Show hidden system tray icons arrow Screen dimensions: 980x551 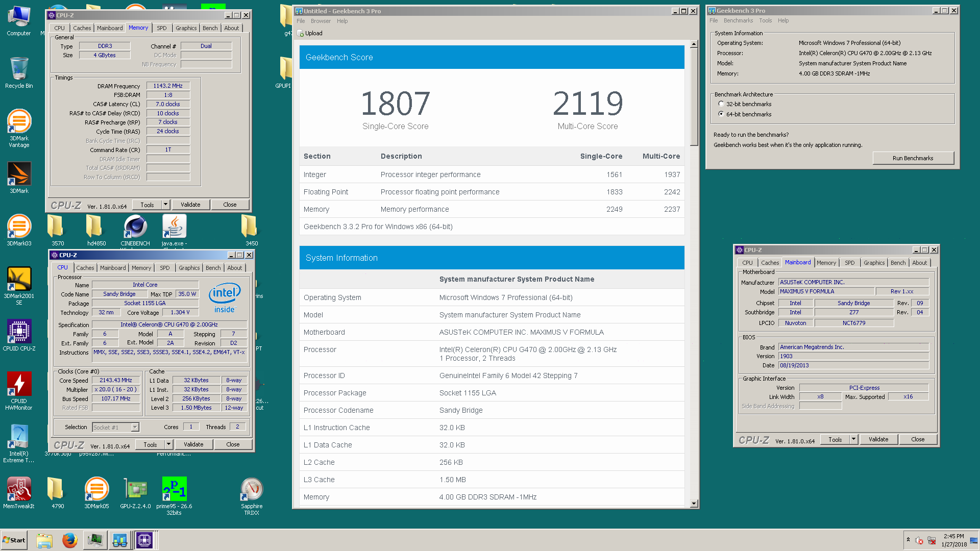(908, 540)
